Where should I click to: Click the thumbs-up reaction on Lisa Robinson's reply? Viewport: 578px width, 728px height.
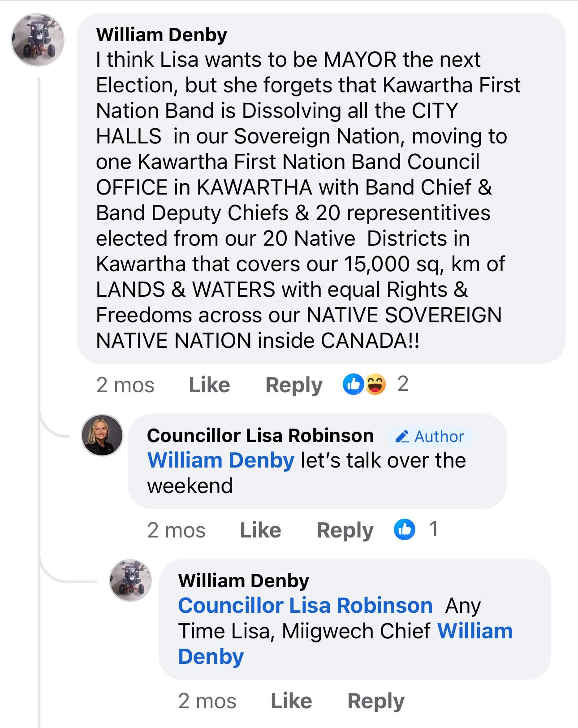point(405,529)
